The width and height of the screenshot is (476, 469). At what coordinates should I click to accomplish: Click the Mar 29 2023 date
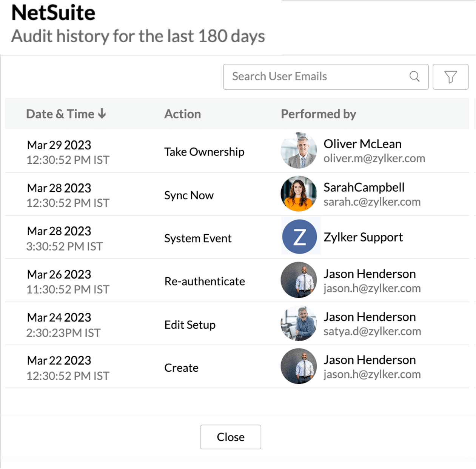click(59, 145)
